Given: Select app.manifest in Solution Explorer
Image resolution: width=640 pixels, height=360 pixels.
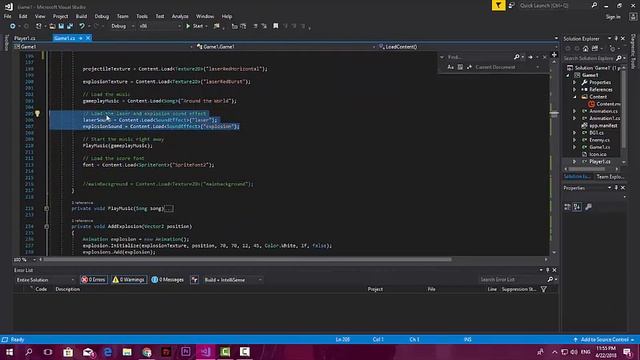Looking at the screenshot, I should pyautogui.click(x=603, y=126).
